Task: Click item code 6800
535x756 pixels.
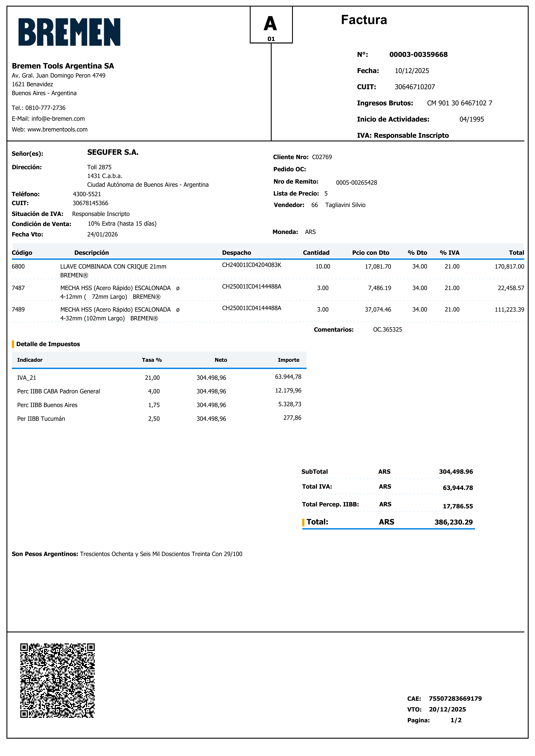Action: coord(18,266)
